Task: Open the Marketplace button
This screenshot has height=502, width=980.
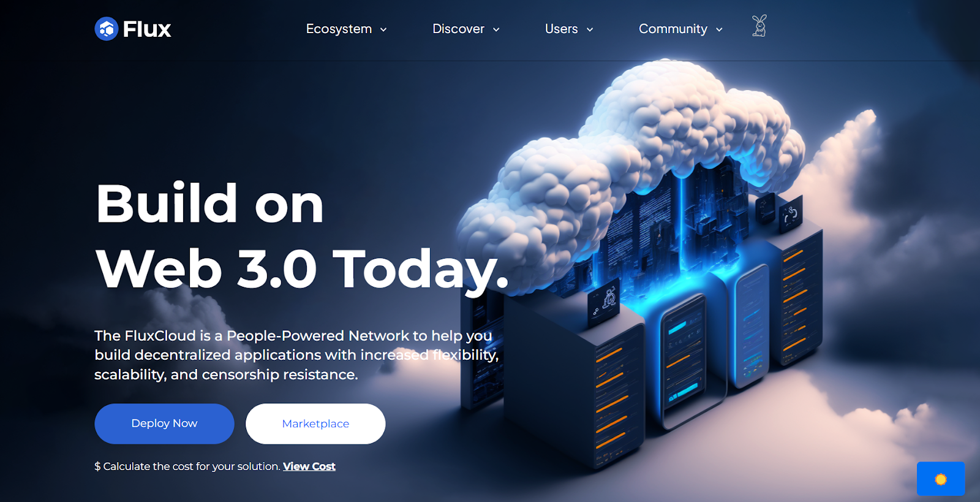Action: (x=315, y=424)
